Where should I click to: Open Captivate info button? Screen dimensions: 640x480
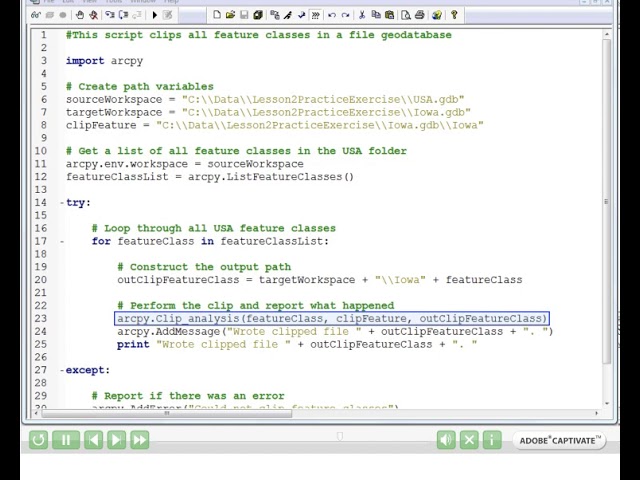(x=492, y=440)
